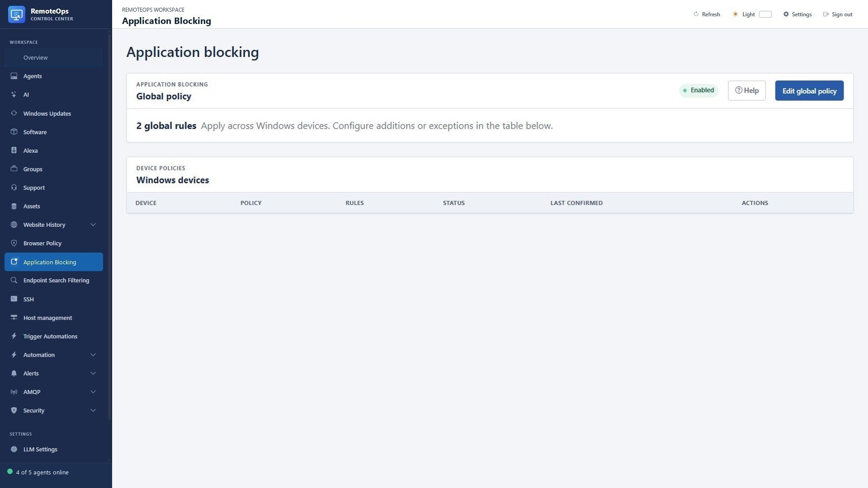
Task: Click the Refresh circular arrow icon
Action: click(696, 14)
